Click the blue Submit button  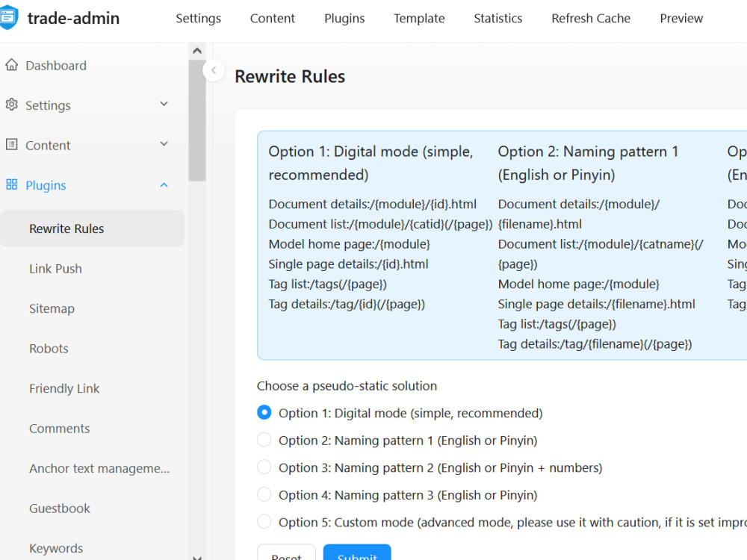pyautogui.click(x=357, y=553)
